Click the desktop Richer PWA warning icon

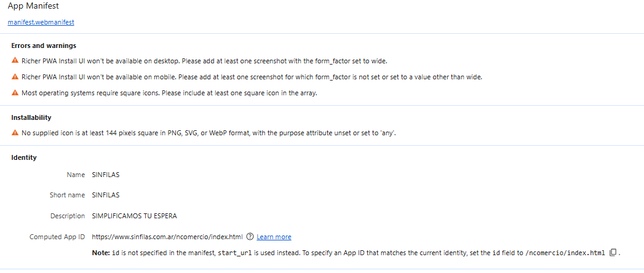tap(15, 60)
